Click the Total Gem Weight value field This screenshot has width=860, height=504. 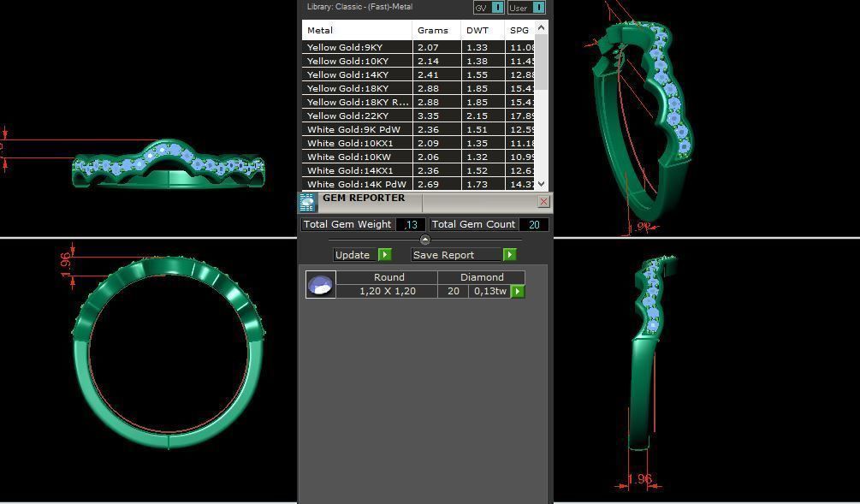click(x=410, y=224)
